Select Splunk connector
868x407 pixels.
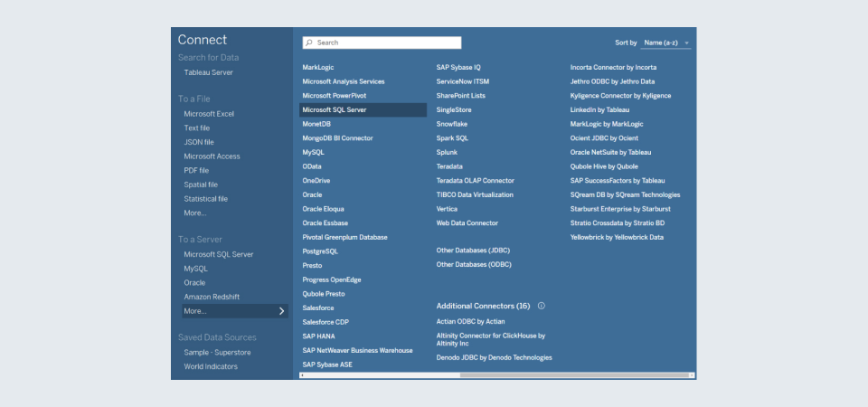click(447, 152)
